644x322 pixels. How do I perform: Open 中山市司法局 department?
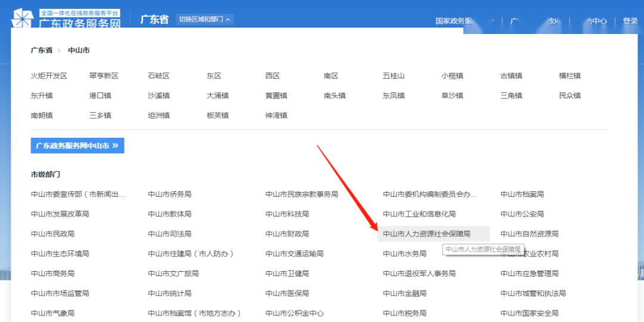pyautogui.click(x=169, y=234)
